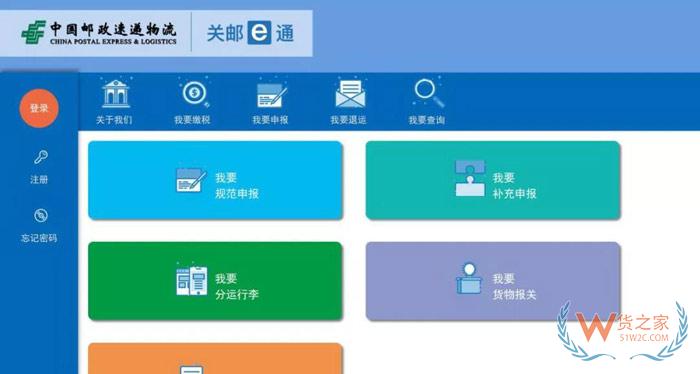Click the documents icon in 分运行李 card
Screen dimensions: 700x374
pyautogui.click(x=192, y=280)
